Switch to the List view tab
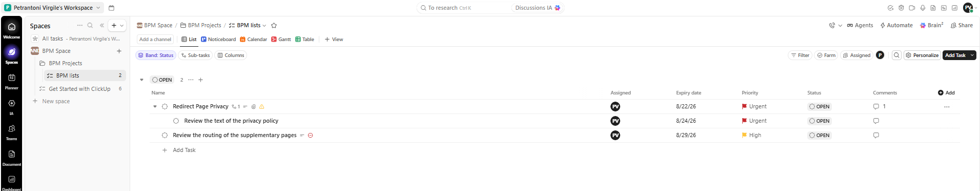Screen dimensions: 980x191 coord(189,40)
